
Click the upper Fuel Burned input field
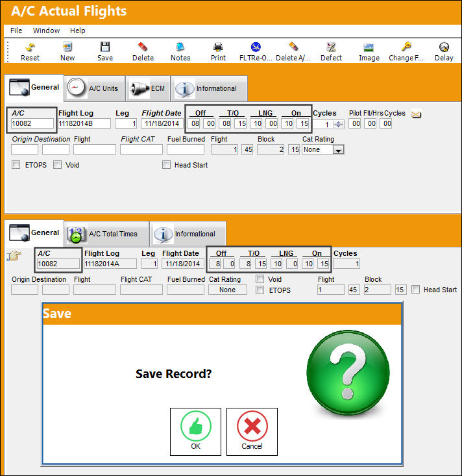(x=186, y=149)
